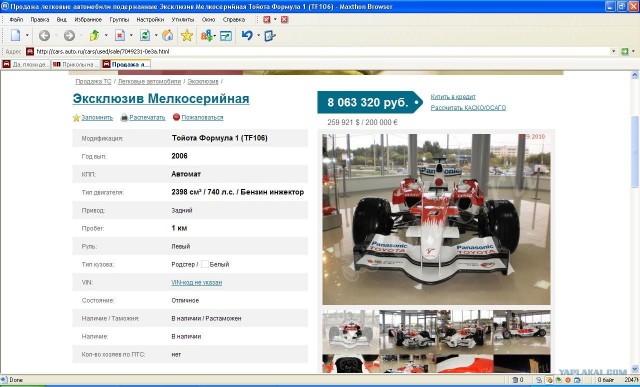Click the green Go button beside address bar

pos(624,51)
